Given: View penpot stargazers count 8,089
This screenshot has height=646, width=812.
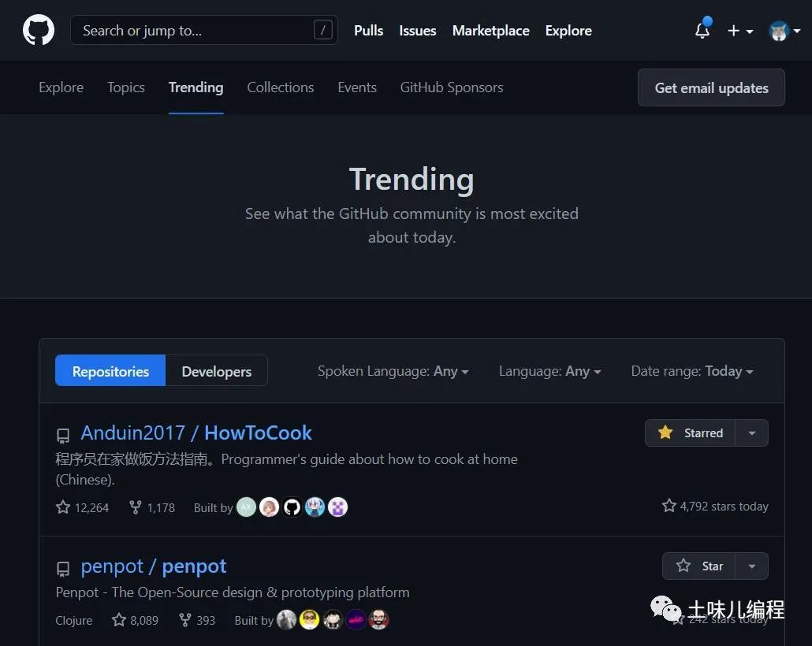Looking at the screenshot, I should [135, 619].
